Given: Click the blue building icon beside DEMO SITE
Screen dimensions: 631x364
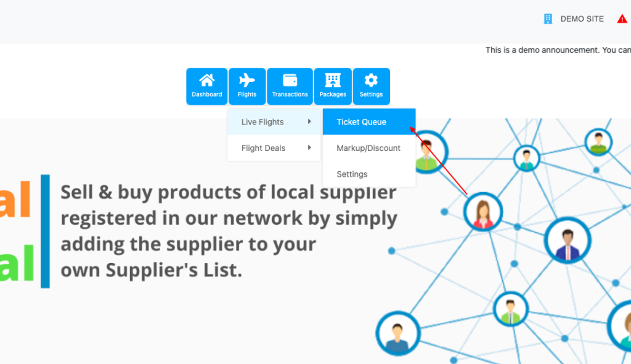Looking at the screenshot, I should [548, 19].
